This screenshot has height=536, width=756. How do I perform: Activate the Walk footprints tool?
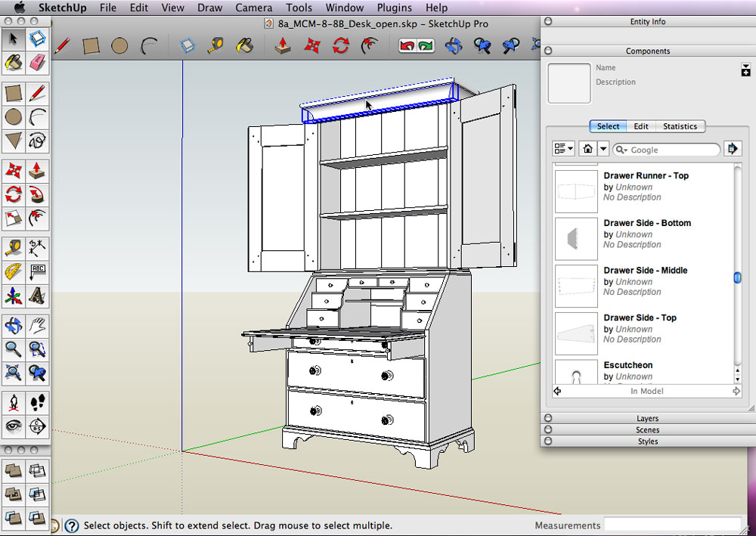click(x=37, y=401)
